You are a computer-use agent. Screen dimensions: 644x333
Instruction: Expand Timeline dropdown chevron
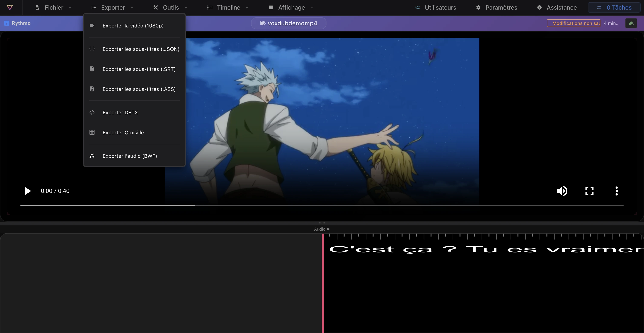[x=247, y=7]
